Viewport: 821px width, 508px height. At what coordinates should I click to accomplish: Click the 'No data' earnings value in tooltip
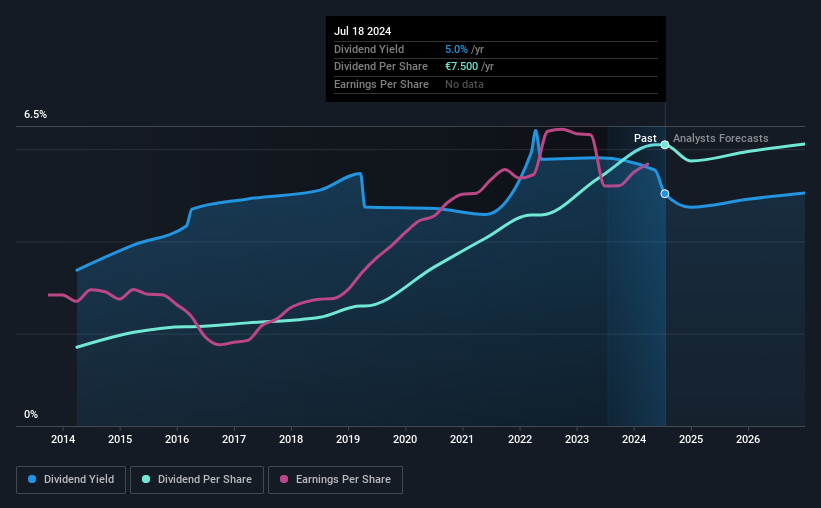point(464,84)
